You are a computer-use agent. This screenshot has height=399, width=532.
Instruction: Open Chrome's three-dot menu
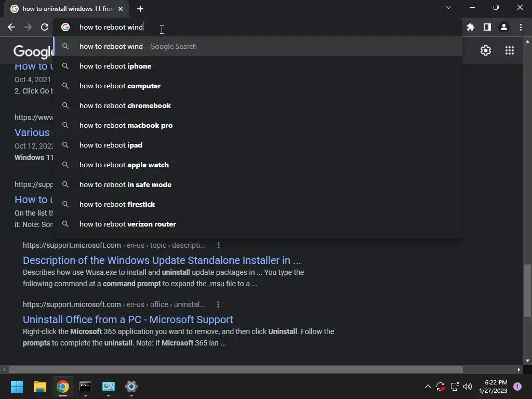coord(521,27)
